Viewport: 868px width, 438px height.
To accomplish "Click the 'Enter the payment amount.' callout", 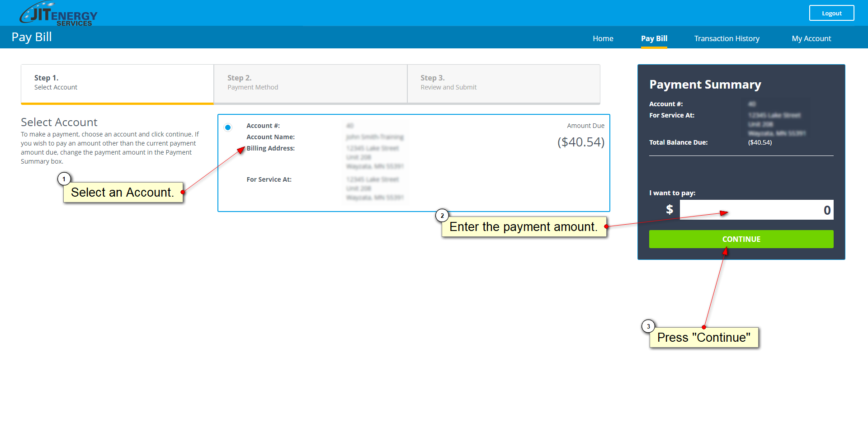I will point(524,227).
